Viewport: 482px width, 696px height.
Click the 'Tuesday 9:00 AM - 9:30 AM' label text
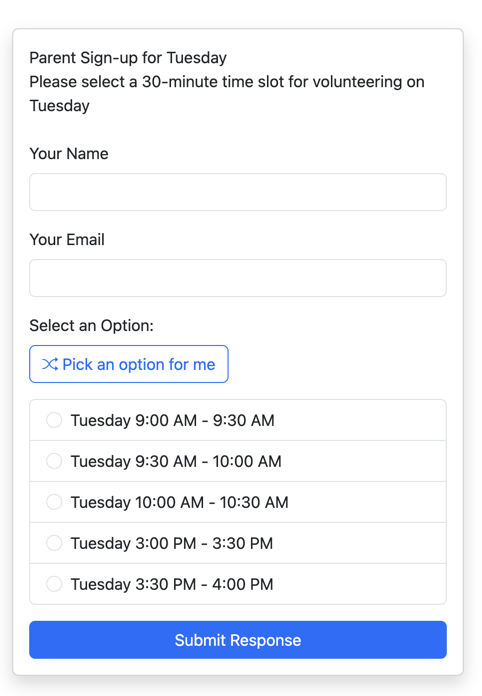[173, 420]
